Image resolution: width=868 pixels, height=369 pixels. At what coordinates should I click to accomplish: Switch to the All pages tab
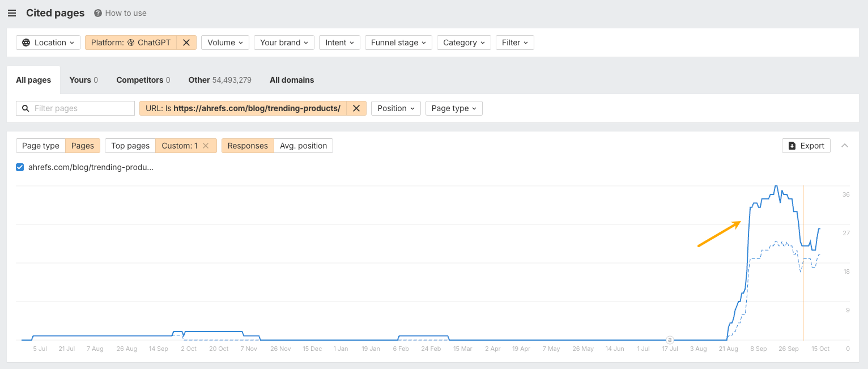click(33, 80)
